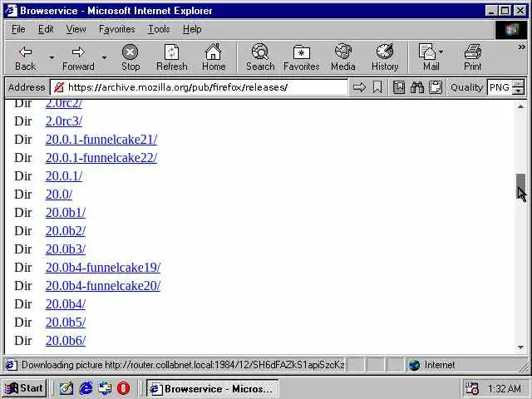Click the Forward navigation button
This screenshot has height=399, width=532.
tap(78, 57)
